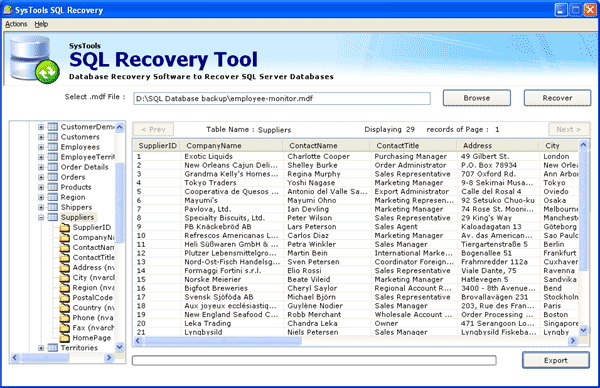Click the Recover button
This screenshot has height=388, width=600.
[557, 98]
